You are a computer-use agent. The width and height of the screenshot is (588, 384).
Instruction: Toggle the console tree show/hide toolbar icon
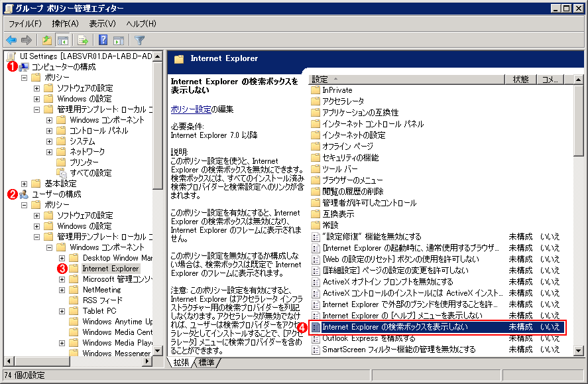(x=62, y=40)
